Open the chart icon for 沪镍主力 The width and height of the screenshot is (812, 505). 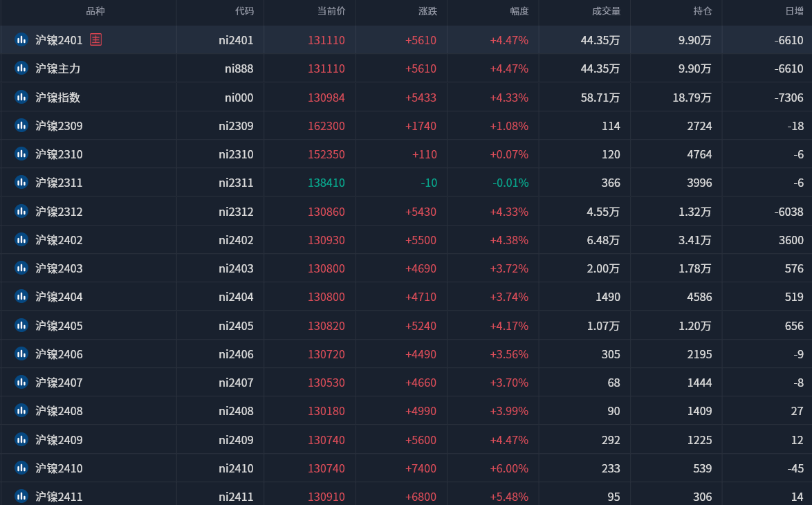[21, 68]
